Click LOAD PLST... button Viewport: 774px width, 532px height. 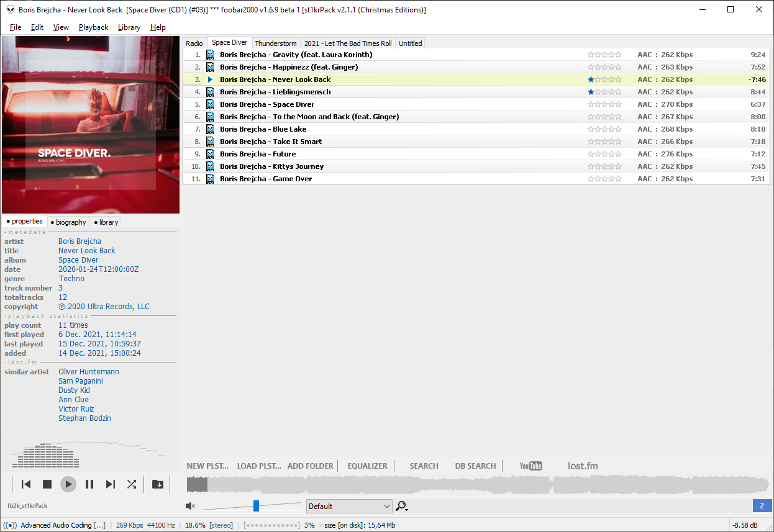[x=259, y=466]
